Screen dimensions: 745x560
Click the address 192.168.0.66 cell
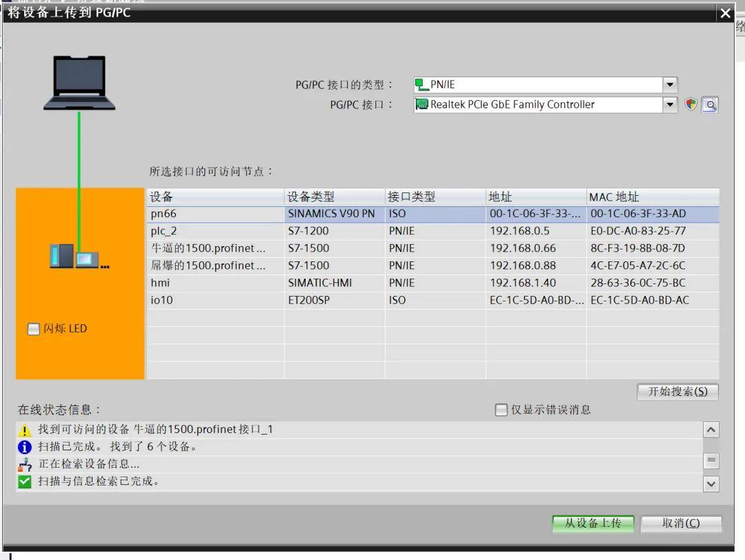coord(536,248)
